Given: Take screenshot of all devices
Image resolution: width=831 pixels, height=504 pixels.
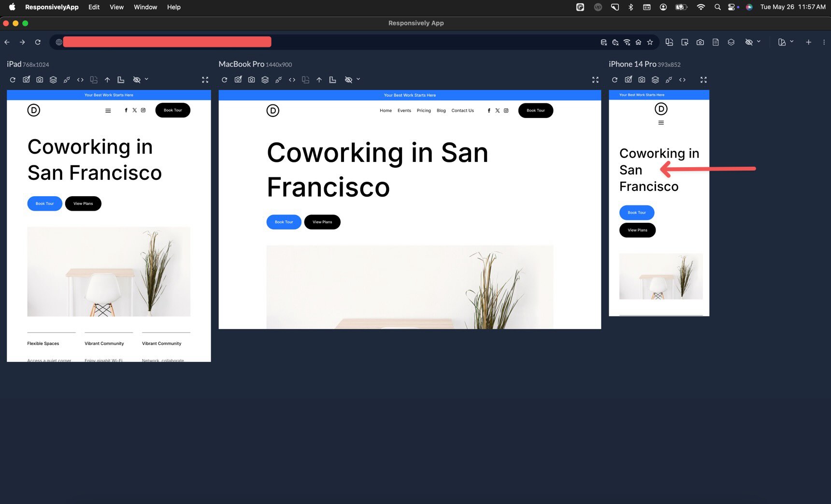Looking at the screenshot, I should (700, 42).
